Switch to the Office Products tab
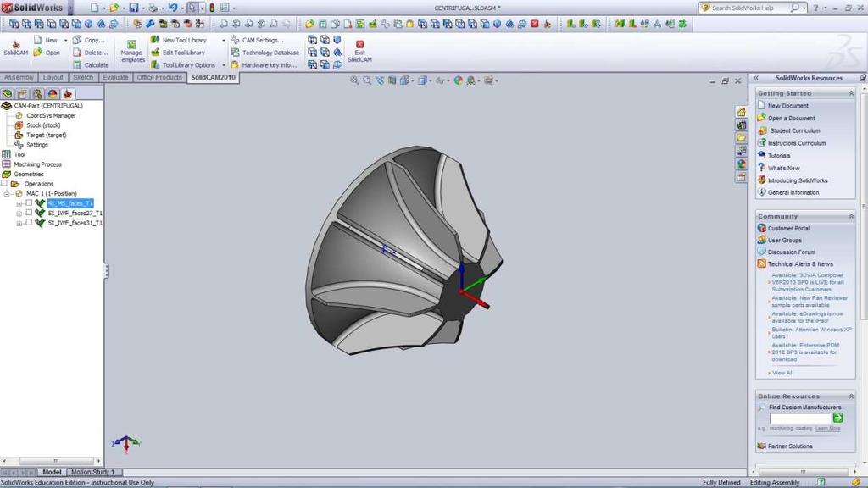 pyautogui.click(x=159, y=77)
